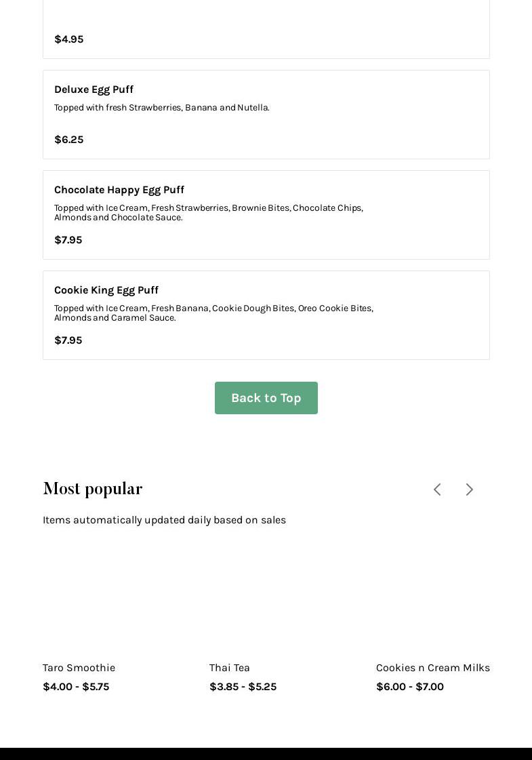Go to previous Most popular items

(437, 489)
